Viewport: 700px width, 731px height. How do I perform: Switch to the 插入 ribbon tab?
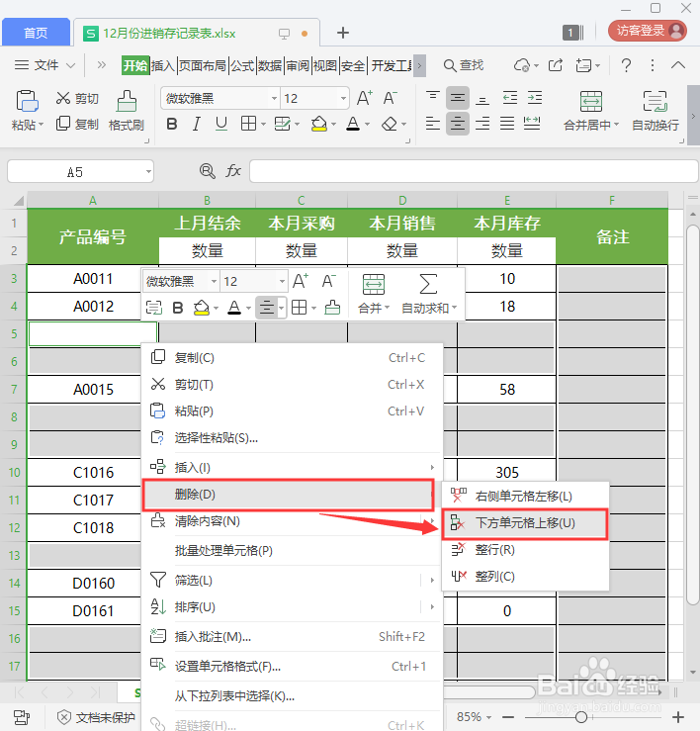pos(163,65)
